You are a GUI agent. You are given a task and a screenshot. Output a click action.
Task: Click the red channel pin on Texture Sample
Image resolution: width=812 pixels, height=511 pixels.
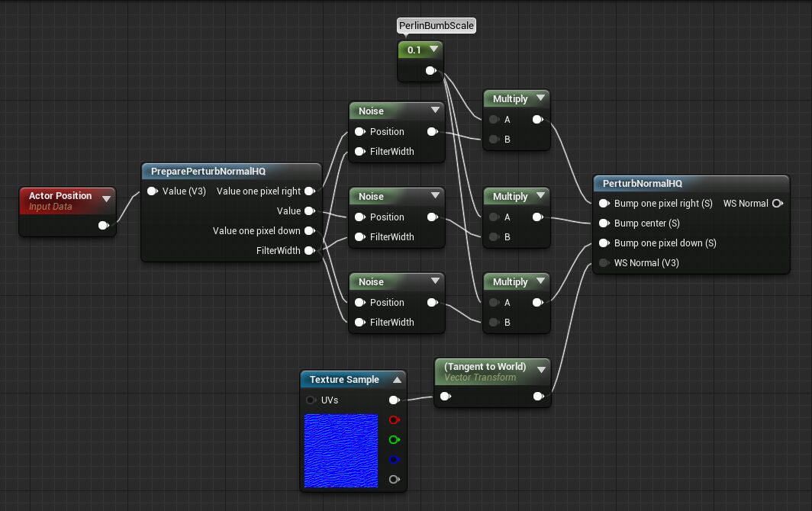click(x=394, y=420)
